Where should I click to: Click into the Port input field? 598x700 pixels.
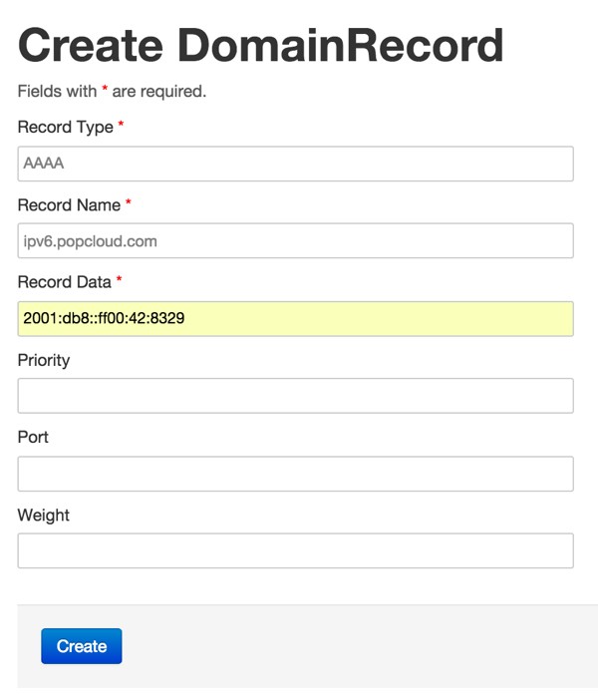[x=295, y=474]
